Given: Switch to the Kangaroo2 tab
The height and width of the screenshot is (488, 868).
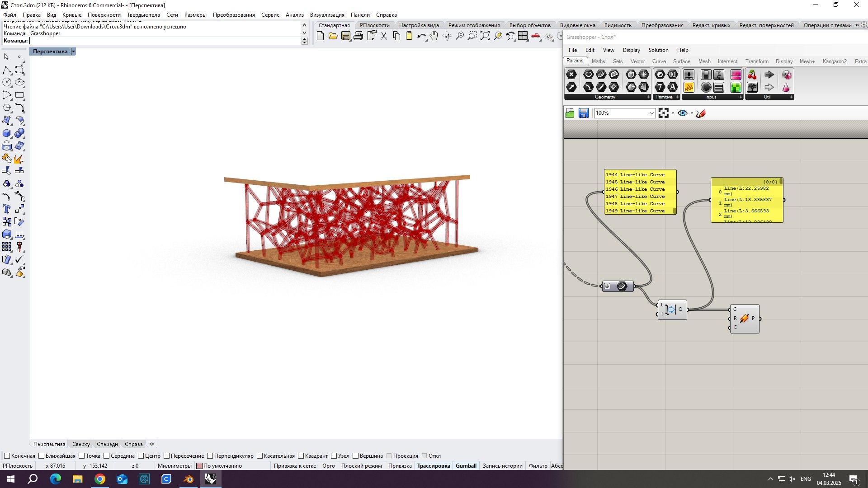Looking at the screenshot, I should 834,61.
